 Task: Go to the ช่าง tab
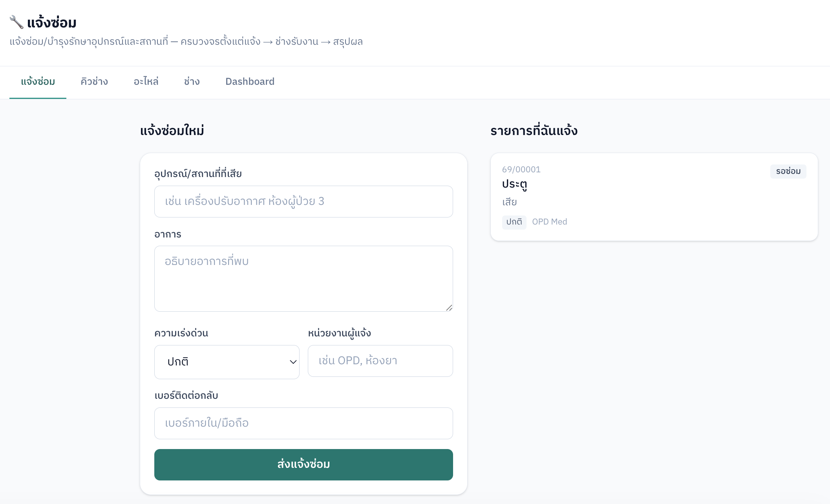point(192,82)
